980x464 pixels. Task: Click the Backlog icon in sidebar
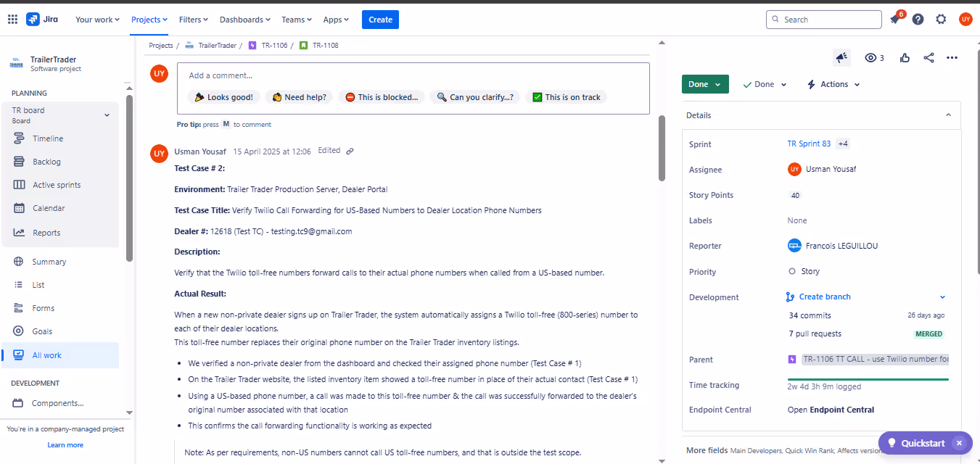(19, 162)
